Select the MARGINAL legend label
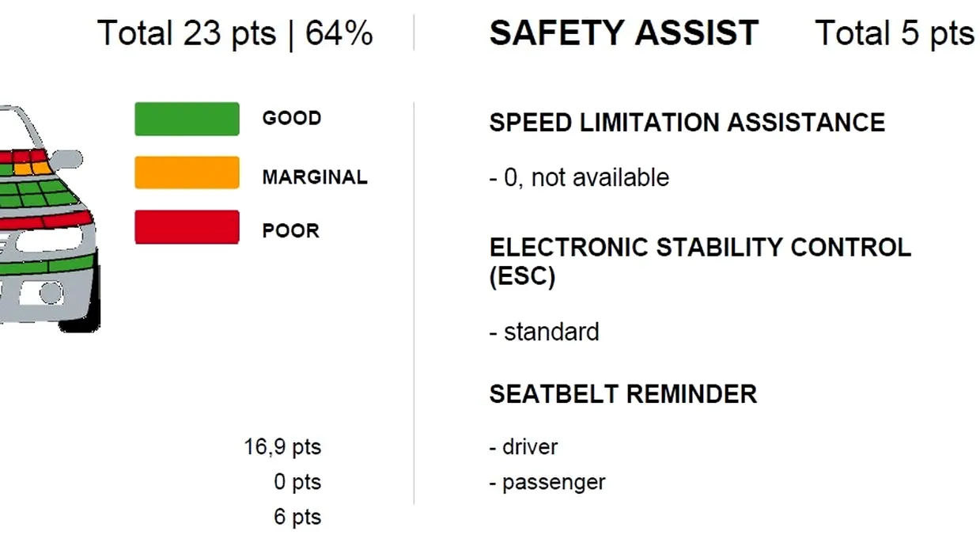Image resolution: width=980 pixels, height=554 pixels. (315, 177)
